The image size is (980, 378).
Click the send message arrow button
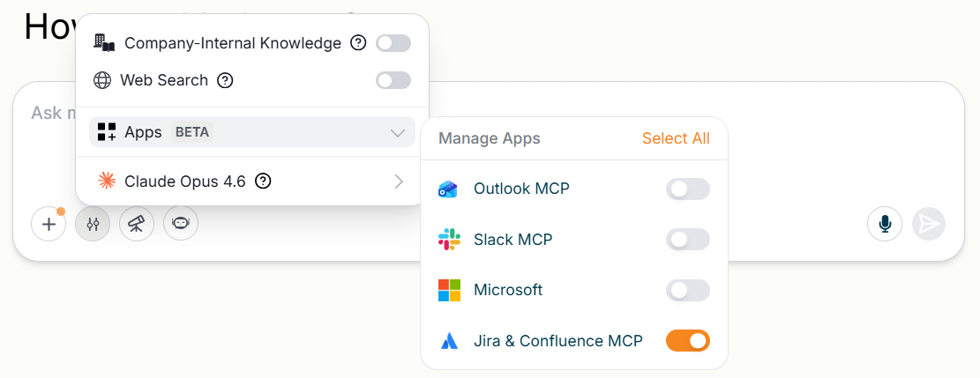tap(929, 224)
